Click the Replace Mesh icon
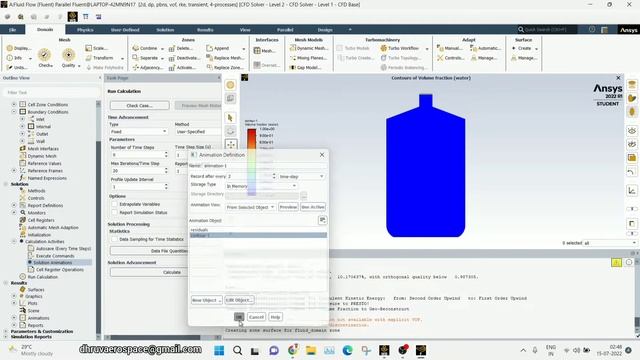The height and width of the screenshot is (360, 640). (x=209, y=58)
